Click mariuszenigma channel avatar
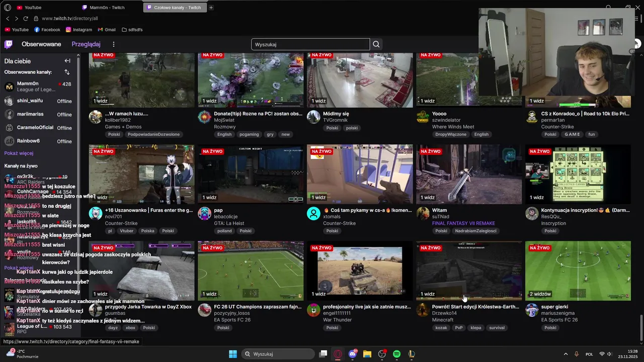This screenshot has width=644, height=362. click(x=532, y=310)
